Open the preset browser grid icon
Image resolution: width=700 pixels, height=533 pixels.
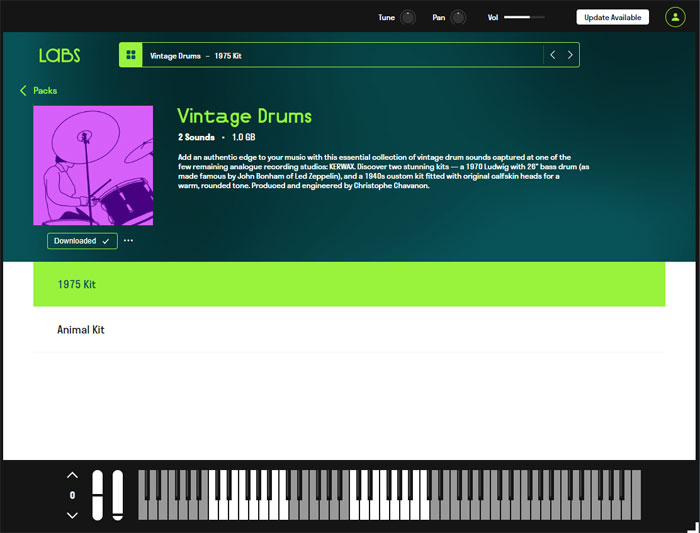(x=131, y=55)
